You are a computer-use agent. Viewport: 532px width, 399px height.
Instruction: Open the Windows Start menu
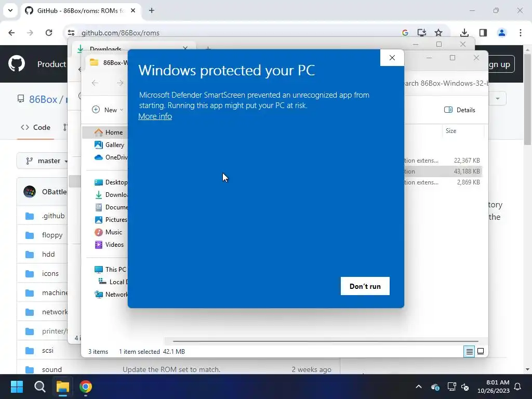coord(17,387)
